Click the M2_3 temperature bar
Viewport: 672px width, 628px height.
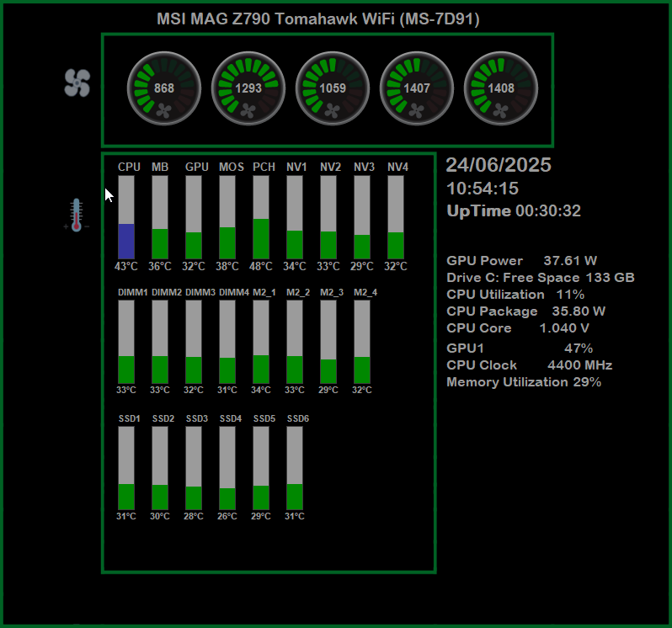tap(328, 342)
